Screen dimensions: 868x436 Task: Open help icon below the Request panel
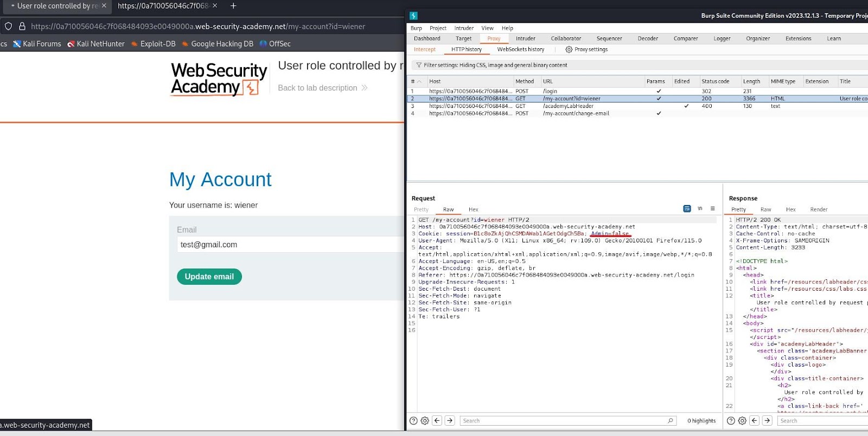(x=413, y=421)
